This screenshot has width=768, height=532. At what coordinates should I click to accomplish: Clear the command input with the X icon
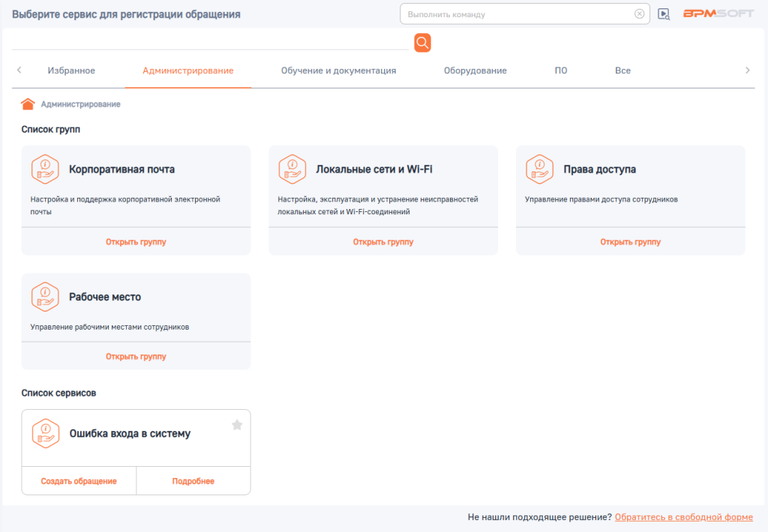[x=639, y=14]
